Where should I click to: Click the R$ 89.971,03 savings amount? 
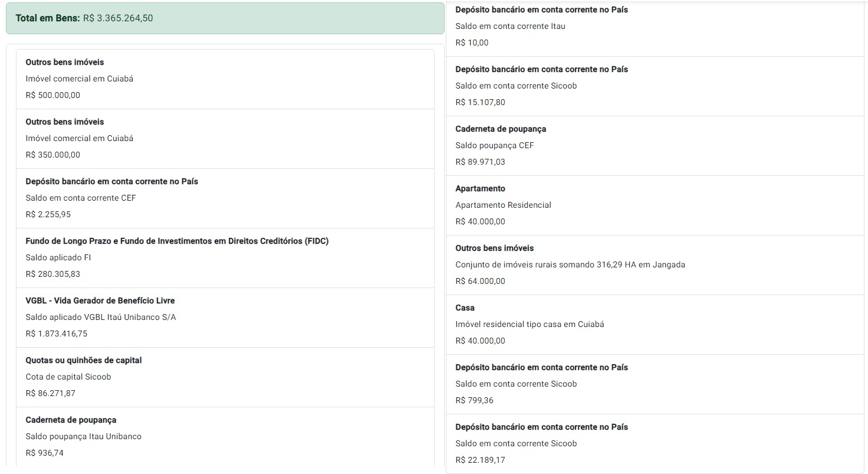click(480, 162)
